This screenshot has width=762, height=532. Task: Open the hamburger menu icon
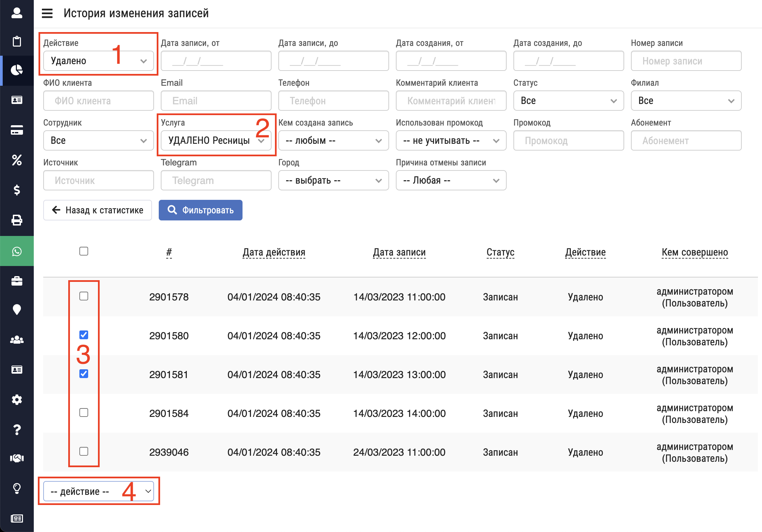tap(47, 14)
